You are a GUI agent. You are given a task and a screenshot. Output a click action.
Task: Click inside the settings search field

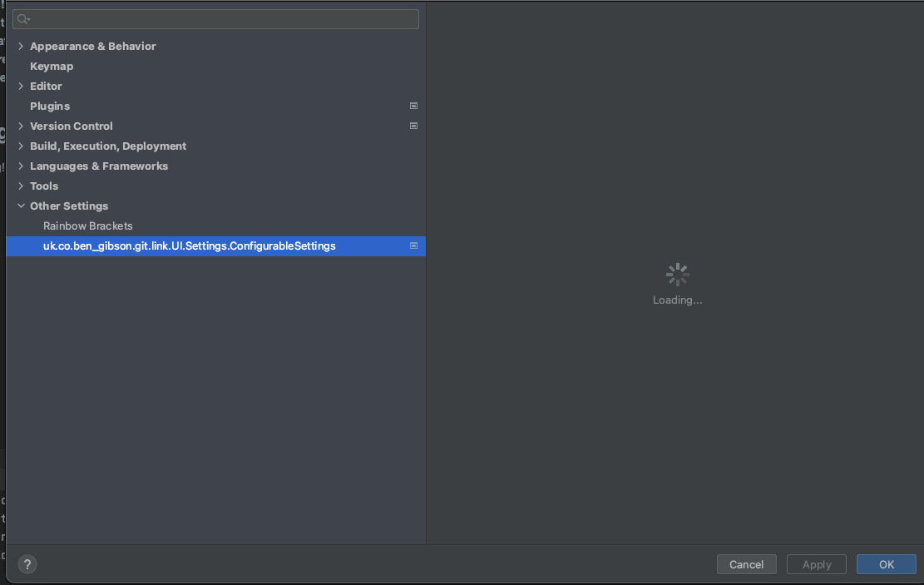tap(216, 18)
